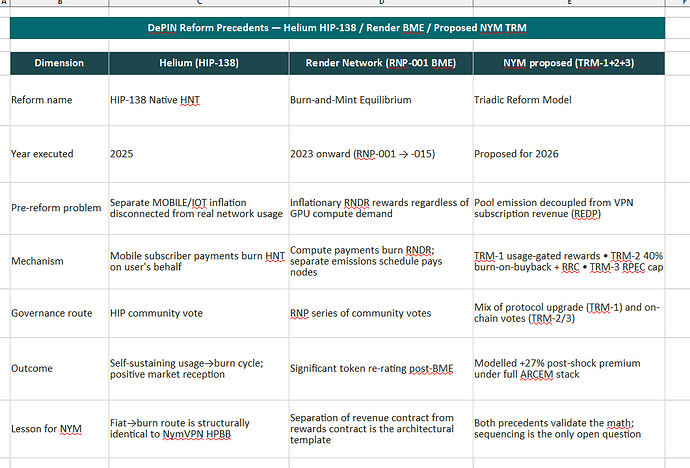
Task: Select the cell 'Compute payments burn RNDR…'
Action: (381, 261)
